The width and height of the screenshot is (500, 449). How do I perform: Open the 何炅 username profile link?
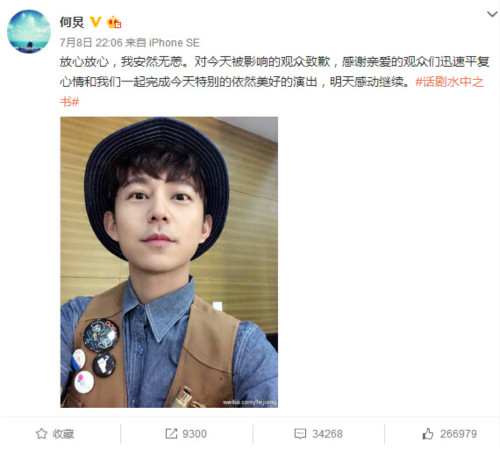(72, 22)
